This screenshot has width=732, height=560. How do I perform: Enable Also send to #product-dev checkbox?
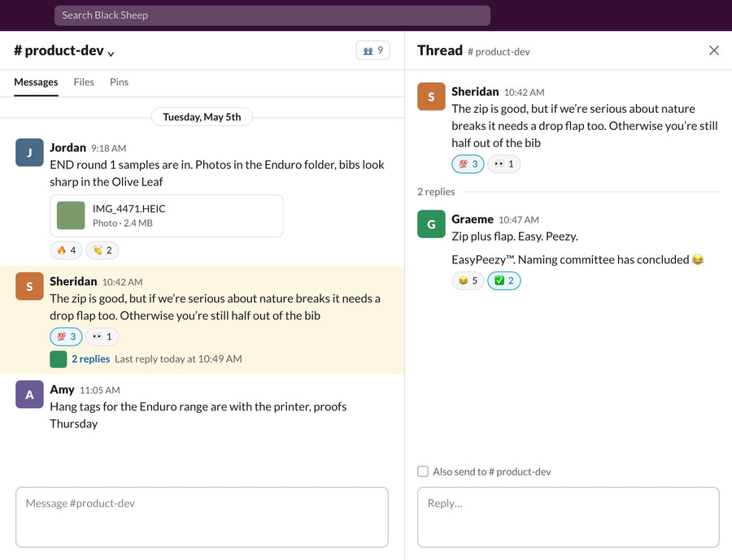pyautogui.click(x=423, y=471)
